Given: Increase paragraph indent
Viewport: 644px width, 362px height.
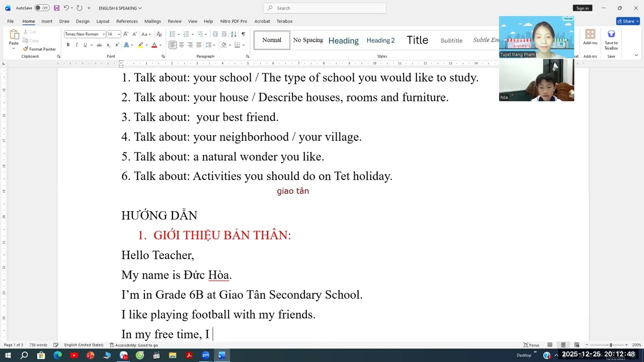Looking at the screenshot, I should click(x=224, y=34).
